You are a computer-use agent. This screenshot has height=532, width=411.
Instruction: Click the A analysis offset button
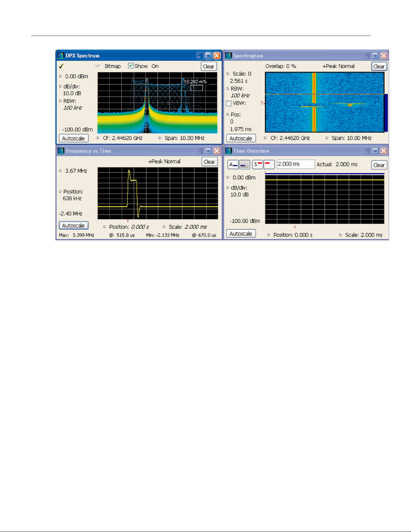(x=233, y=164)
